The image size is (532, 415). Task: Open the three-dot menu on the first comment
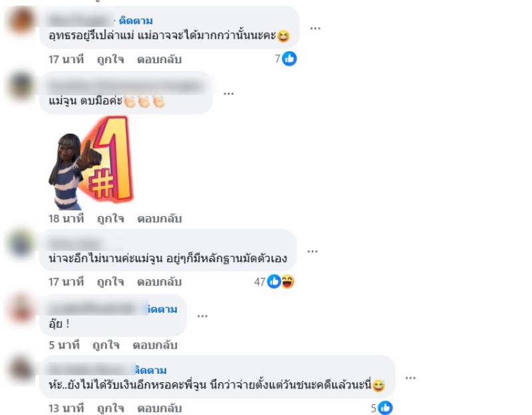point(315,28)
